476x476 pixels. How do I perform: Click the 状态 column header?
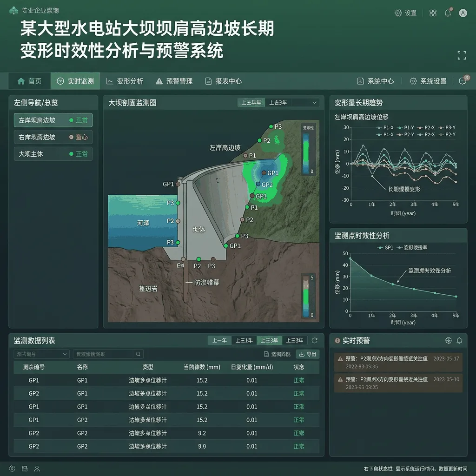coord(299,367)
